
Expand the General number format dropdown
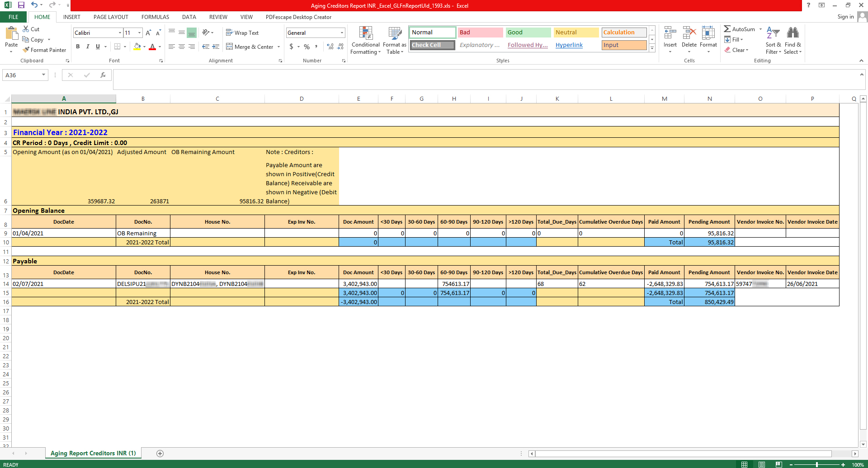[x=342, y=33]
